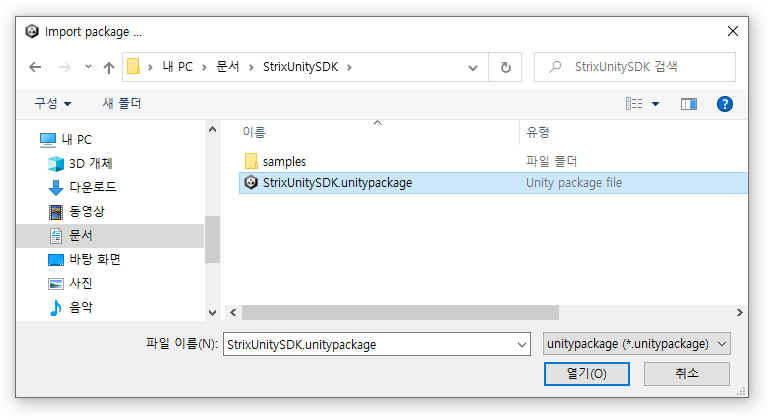Click the StrixUnitySDK 검색 search box
This screenshot has width=768, height=420.
click(x=635, y=67)
